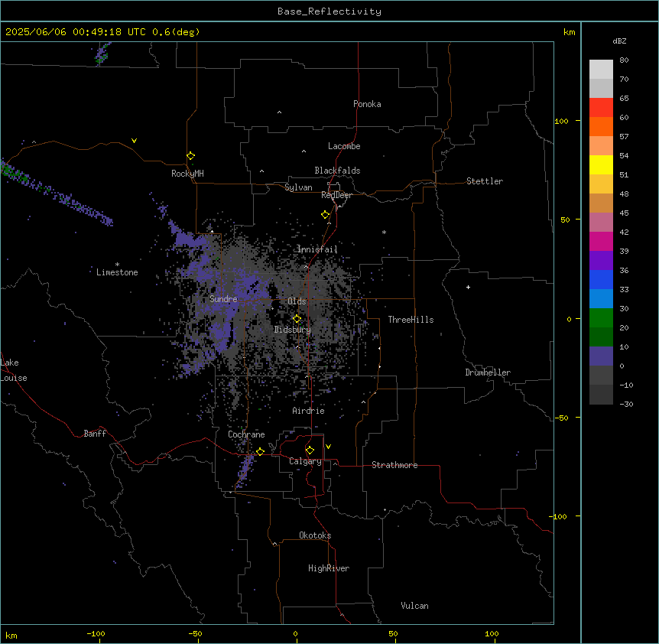Click the Sundre city label
The width and height of the screenshot is (659, 644).
click(223, 299)
